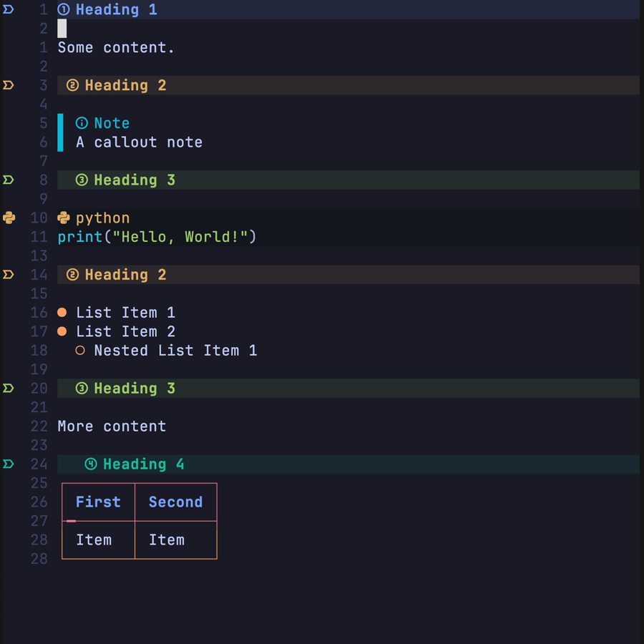Image resolution: width=644 pixels, height=644 pixels.
Task: Click the circled 4 icon before Heading 4
Action: coord(91,464)
